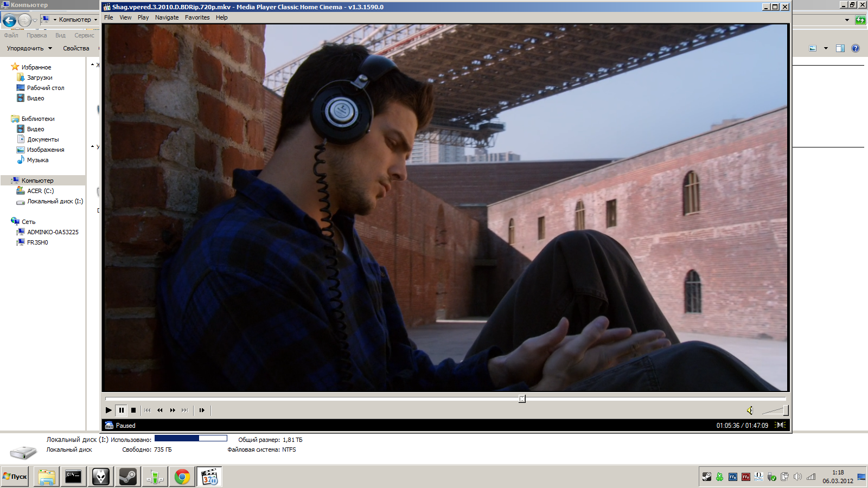Open Explorer help with the question mark icon
The height and width of the screenshot is (488, 868).
856,48
